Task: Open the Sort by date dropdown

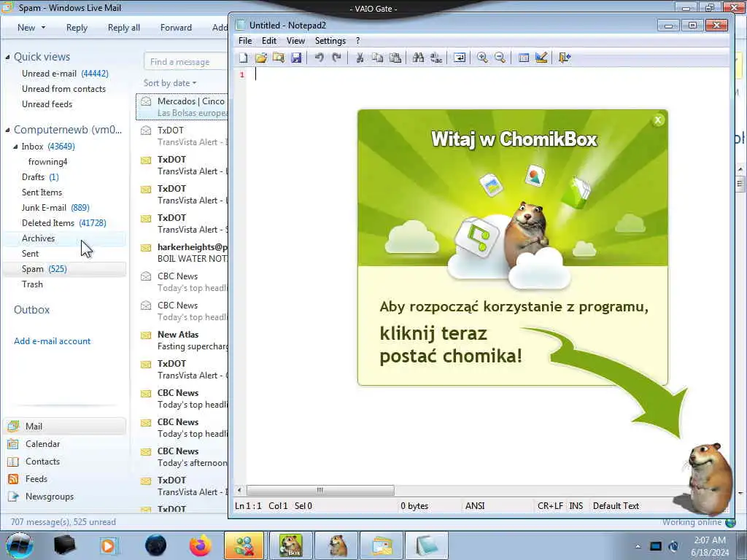Action: [x=169, y=83]
